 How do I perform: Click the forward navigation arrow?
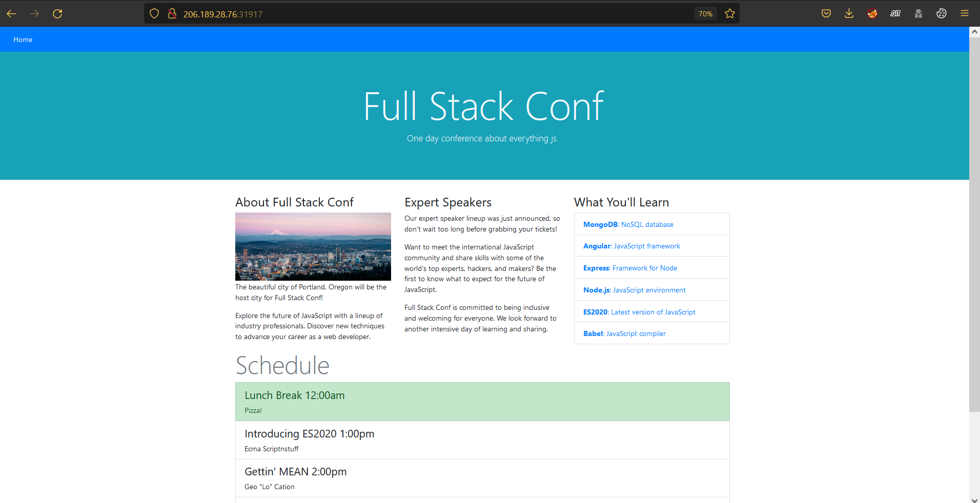point(34,14)
